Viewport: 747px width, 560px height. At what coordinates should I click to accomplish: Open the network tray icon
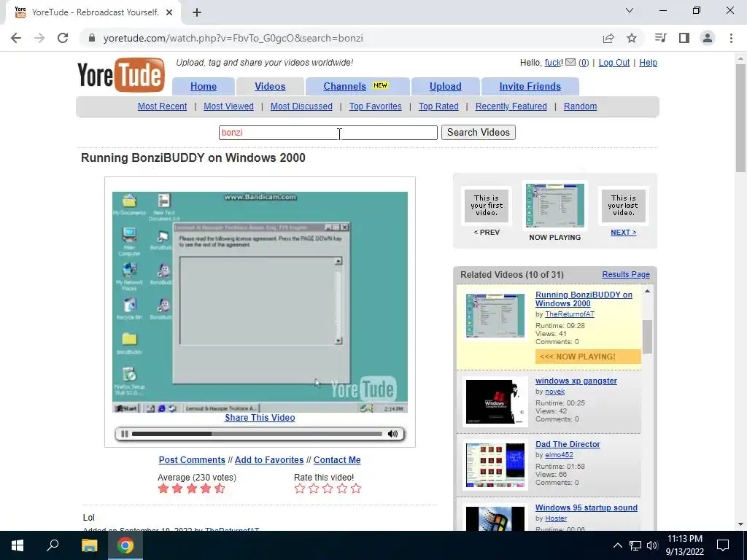635,545
